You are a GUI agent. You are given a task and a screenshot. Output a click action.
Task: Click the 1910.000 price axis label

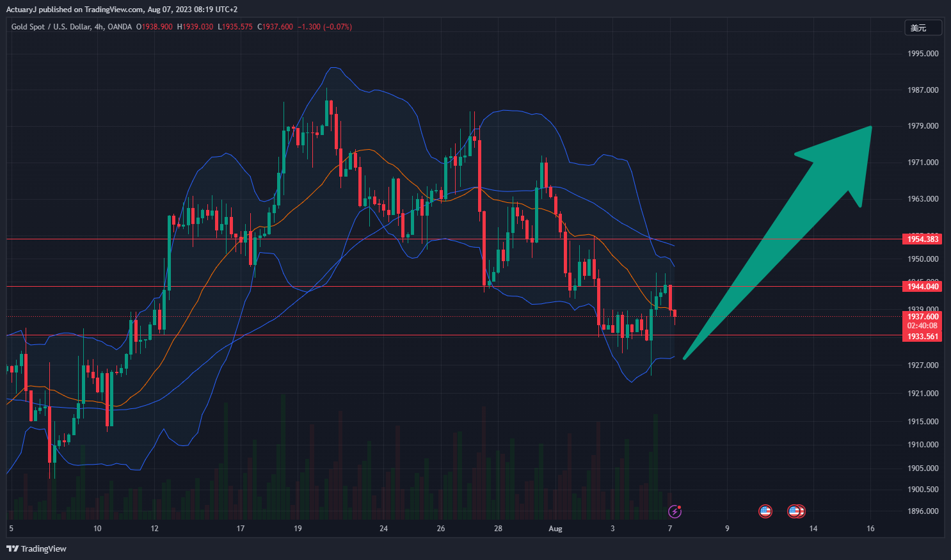[x=923, y=445]
